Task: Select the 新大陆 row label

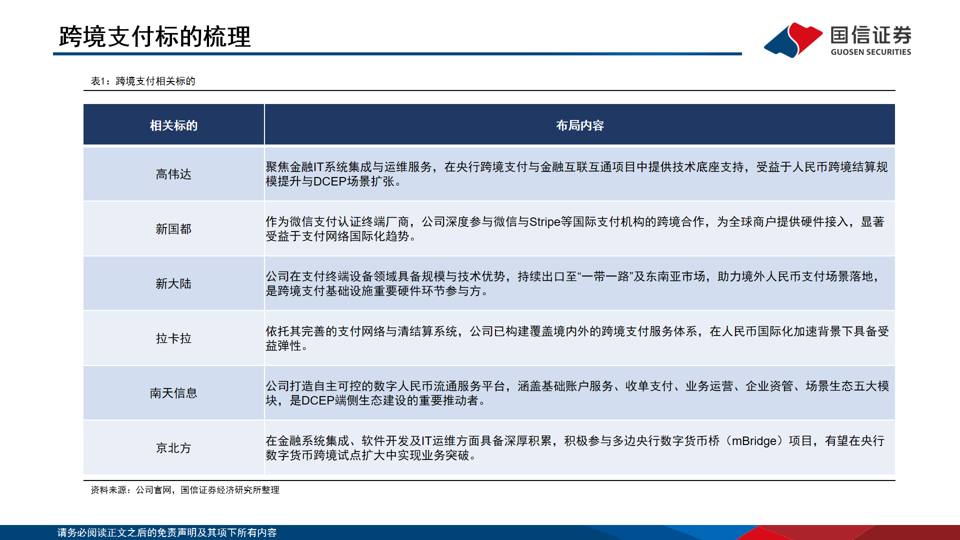Action: tap(174, 283)
